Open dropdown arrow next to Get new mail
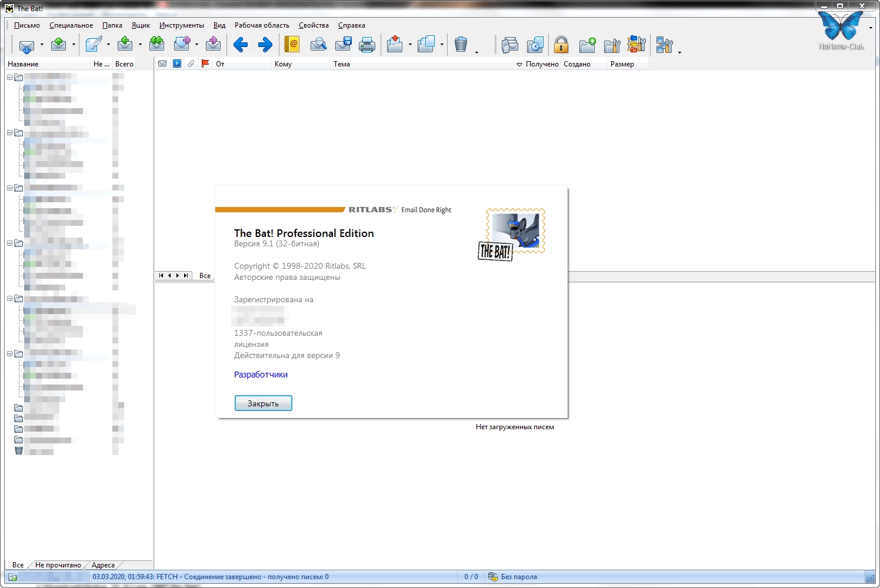880x588 pixels. pyautogui.click(x=42, y=45)
